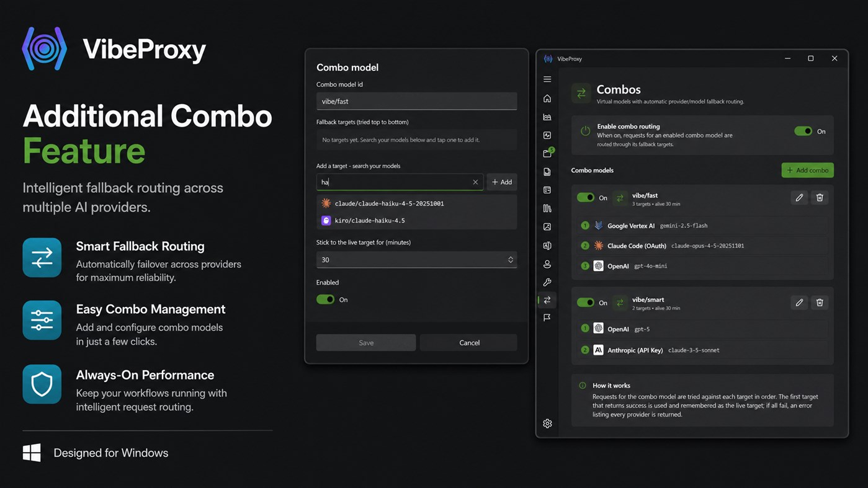
Task: Click the How it works info icon
Action: pyautogui.click(x=583, y=386)
